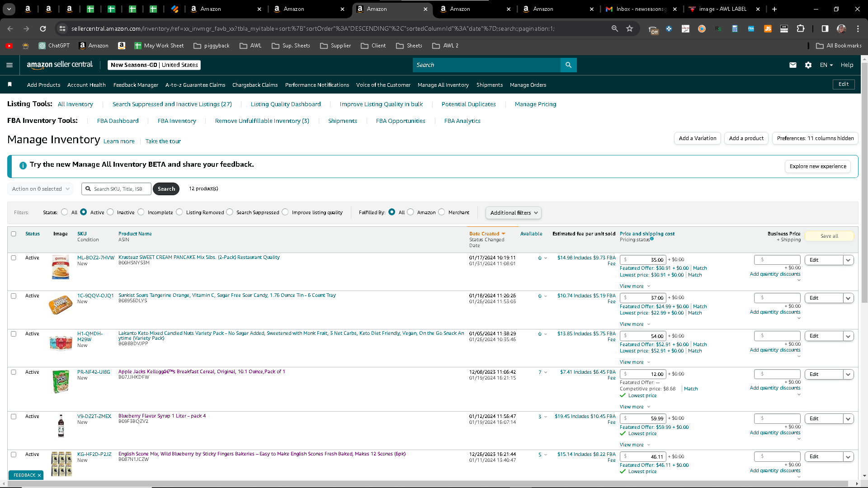
Task: Open the Supplier bookmarks folder
Action: (x=335, y=46)
